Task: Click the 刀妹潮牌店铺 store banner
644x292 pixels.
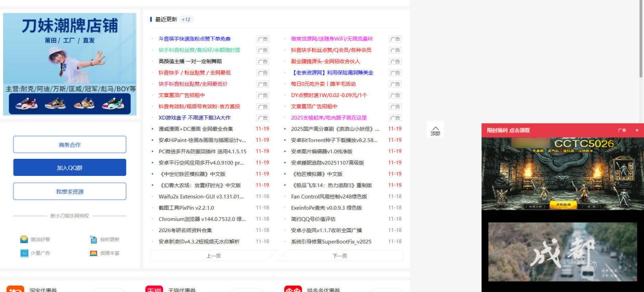Action: [69, 63]
